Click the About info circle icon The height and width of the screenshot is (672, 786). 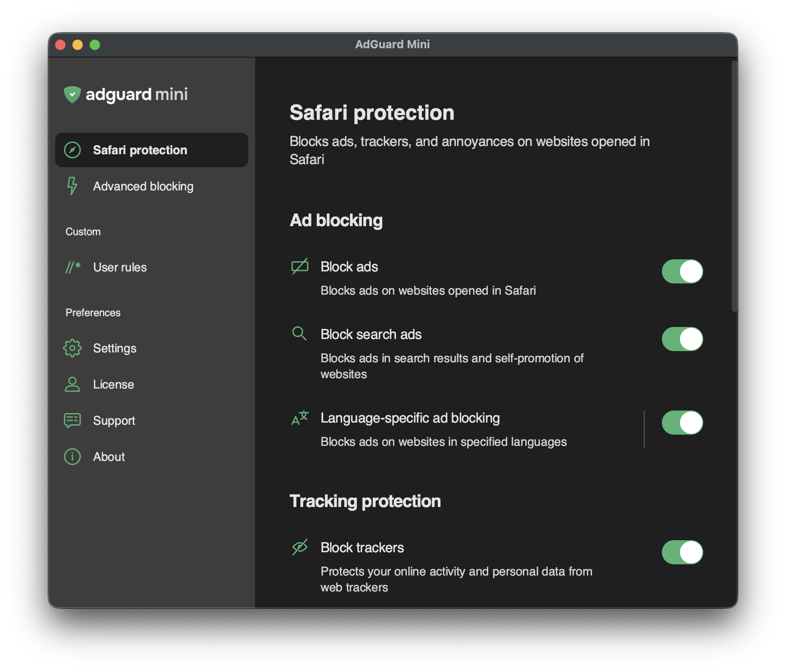click(72, 457)
